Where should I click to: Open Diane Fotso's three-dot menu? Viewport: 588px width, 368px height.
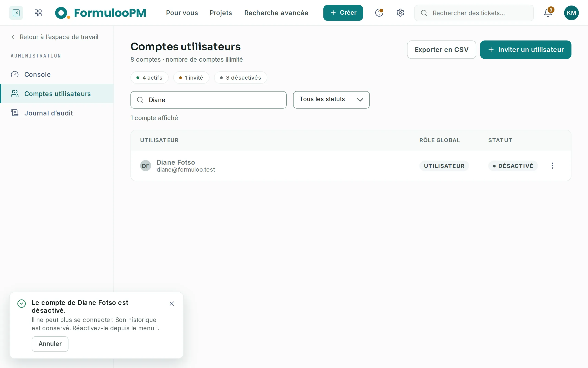tap(553, 166)
